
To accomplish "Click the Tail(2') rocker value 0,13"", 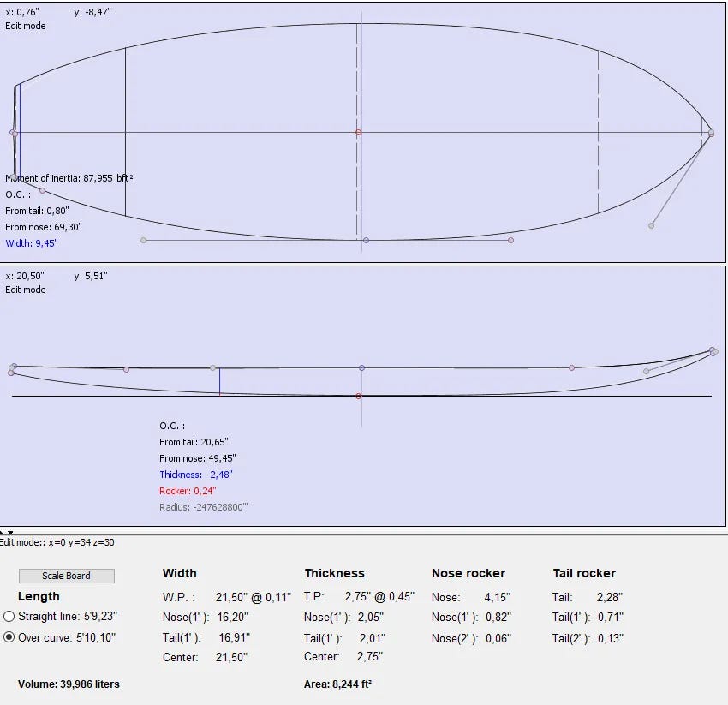I will tap(611, 638).
